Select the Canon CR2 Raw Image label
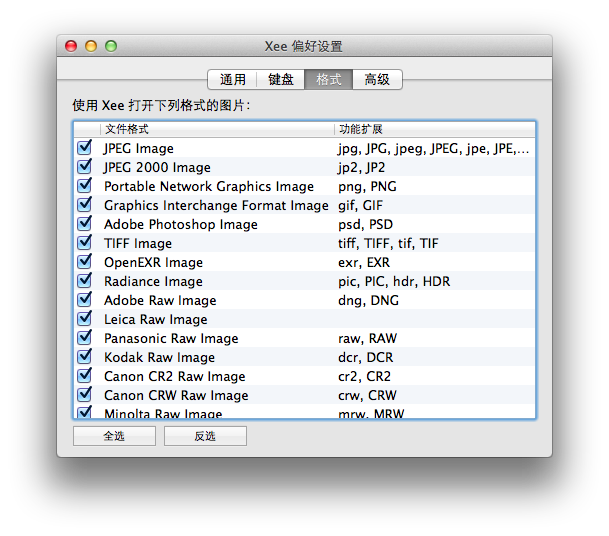The height and width of the screenshot is (536, 609). (175, 377)
